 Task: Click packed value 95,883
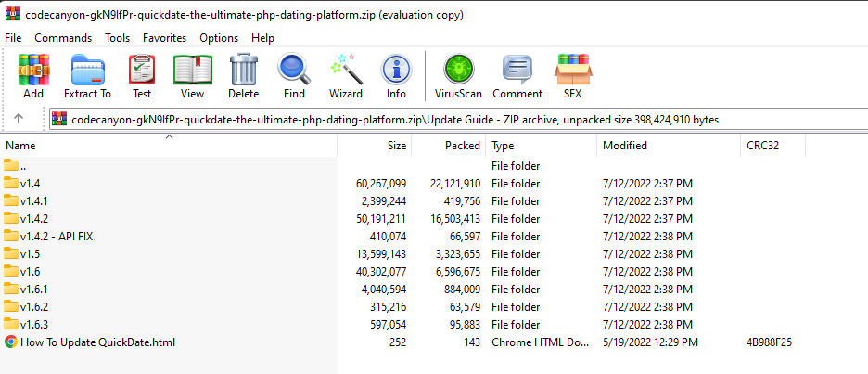[465, 324]
